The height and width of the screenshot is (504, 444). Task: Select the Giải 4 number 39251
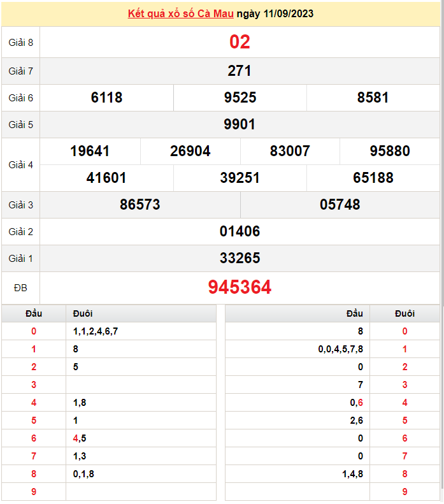240,178
